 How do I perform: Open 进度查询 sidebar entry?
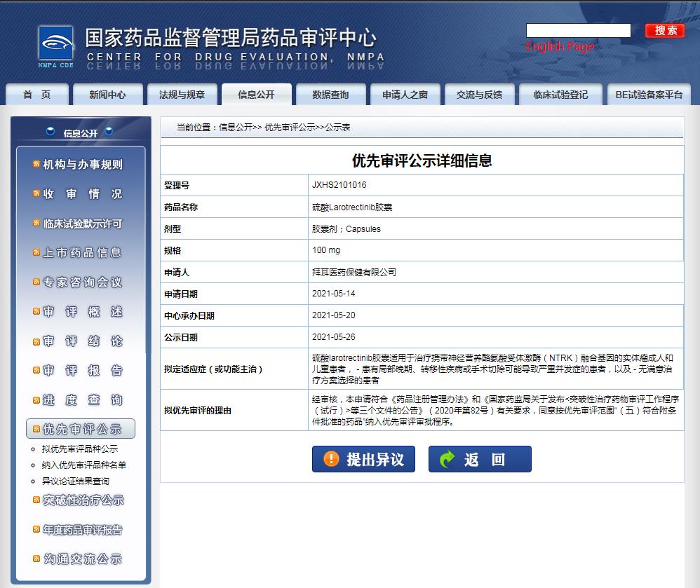pos(83,400)
